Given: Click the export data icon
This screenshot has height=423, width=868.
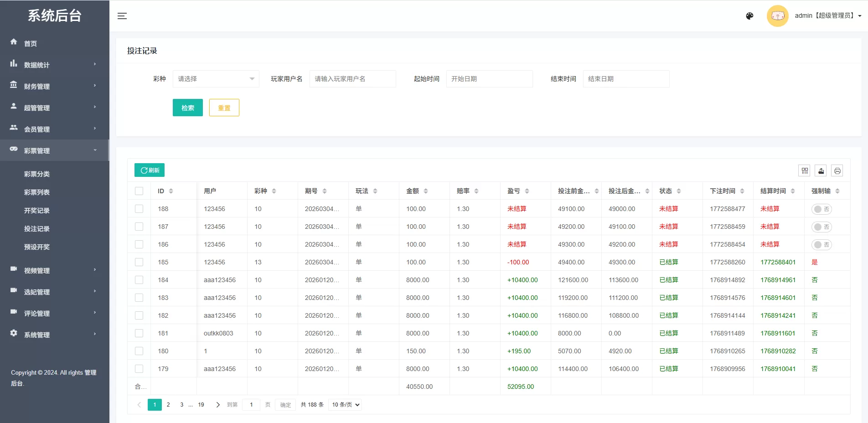Looking at the screenshot, I should coord(821,170).
